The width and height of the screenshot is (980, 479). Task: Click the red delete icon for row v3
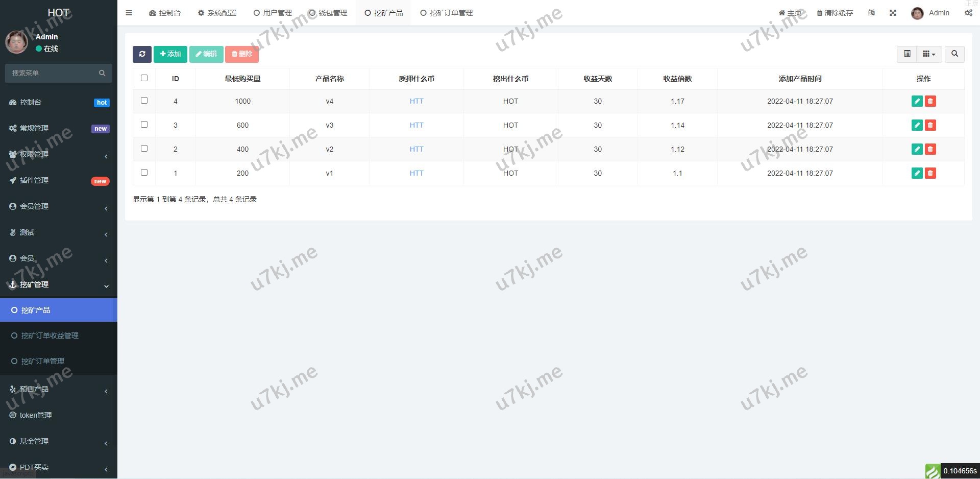pos(930,125)
